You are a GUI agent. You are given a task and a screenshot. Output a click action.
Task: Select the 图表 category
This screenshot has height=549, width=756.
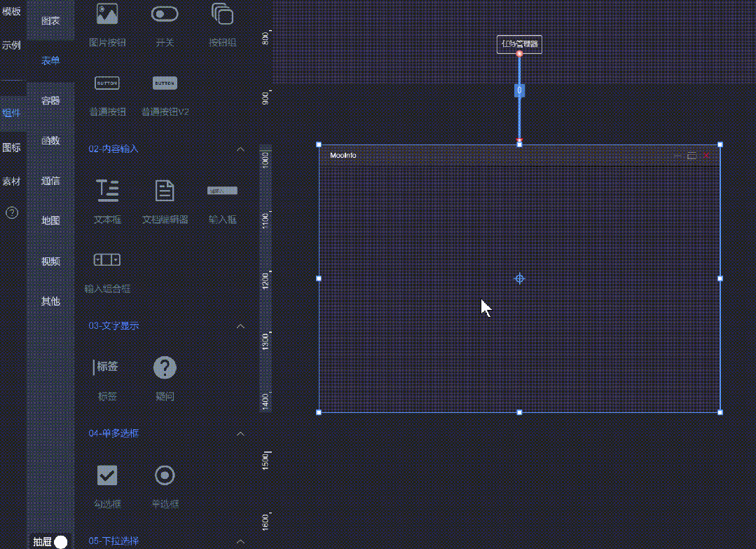pos(50,21)
